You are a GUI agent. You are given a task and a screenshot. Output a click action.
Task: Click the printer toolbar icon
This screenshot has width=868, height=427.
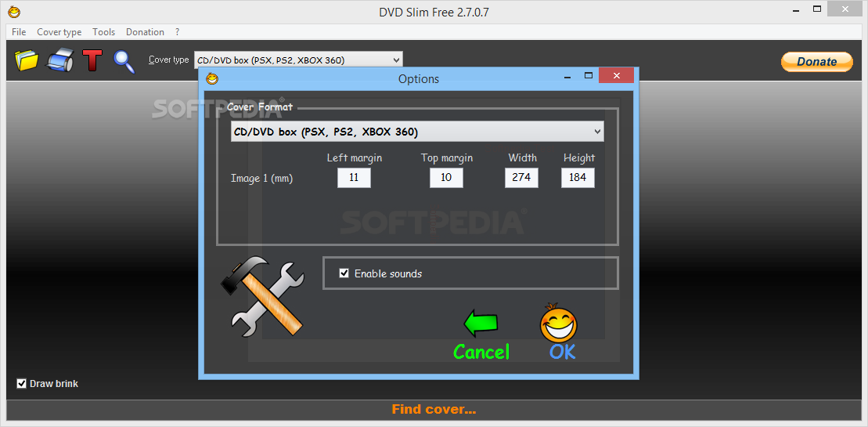59,60
